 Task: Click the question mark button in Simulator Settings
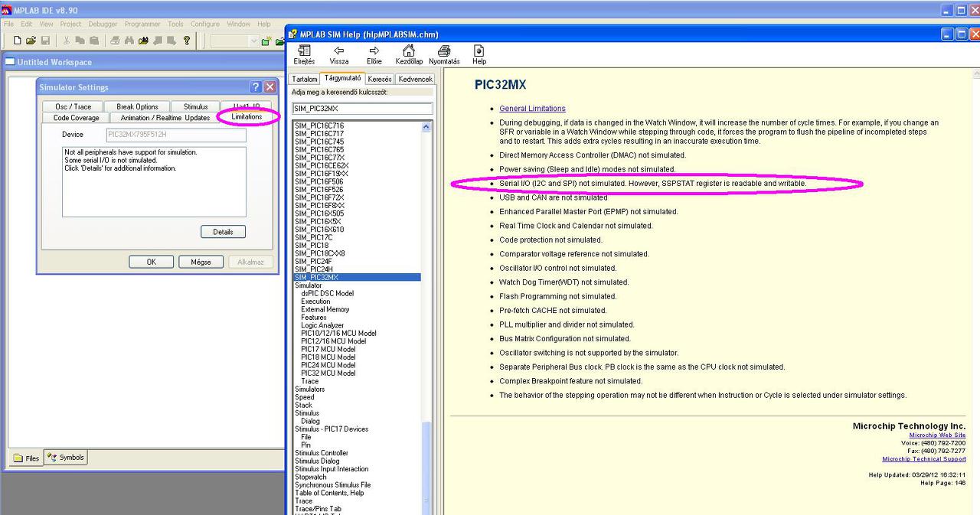pyautogui.click(x=256, y=87)
